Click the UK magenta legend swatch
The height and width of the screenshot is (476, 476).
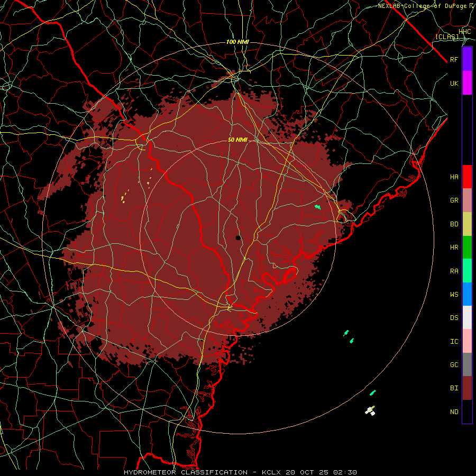pos(467,83)
